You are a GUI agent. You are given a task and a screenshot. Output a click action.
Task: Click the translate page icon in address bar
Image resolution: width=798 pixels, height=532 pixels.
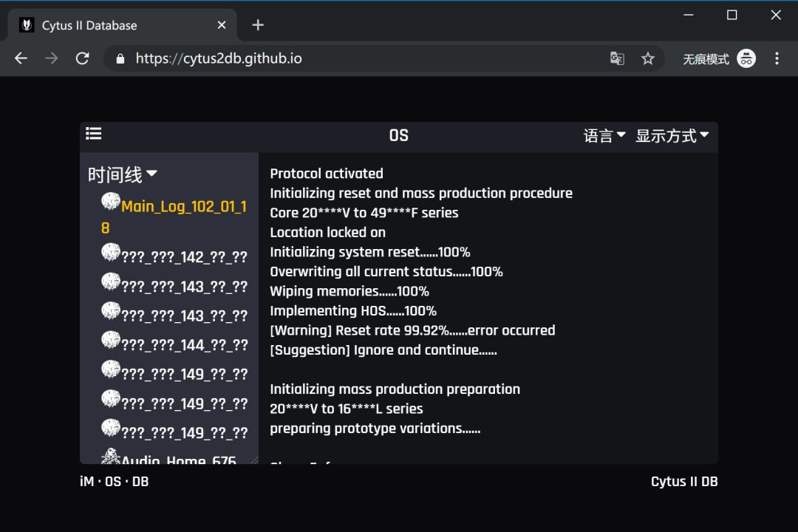[x=617, y=58]
